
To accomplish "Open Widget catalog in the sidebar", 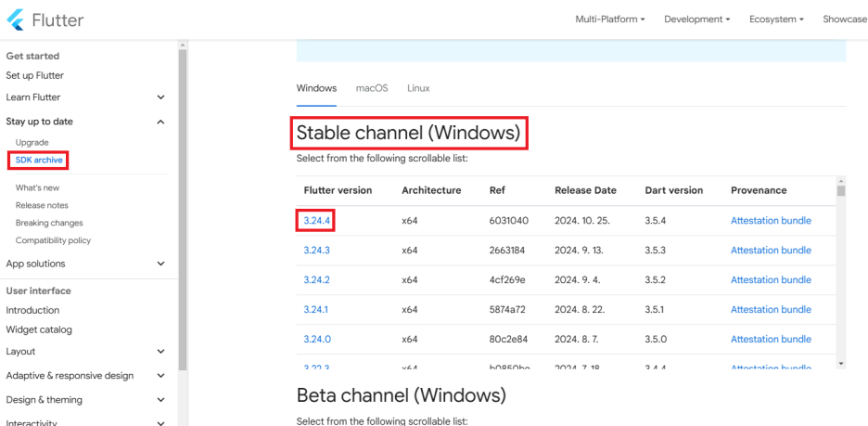I will pyautogui.click(x=39, y=329).
